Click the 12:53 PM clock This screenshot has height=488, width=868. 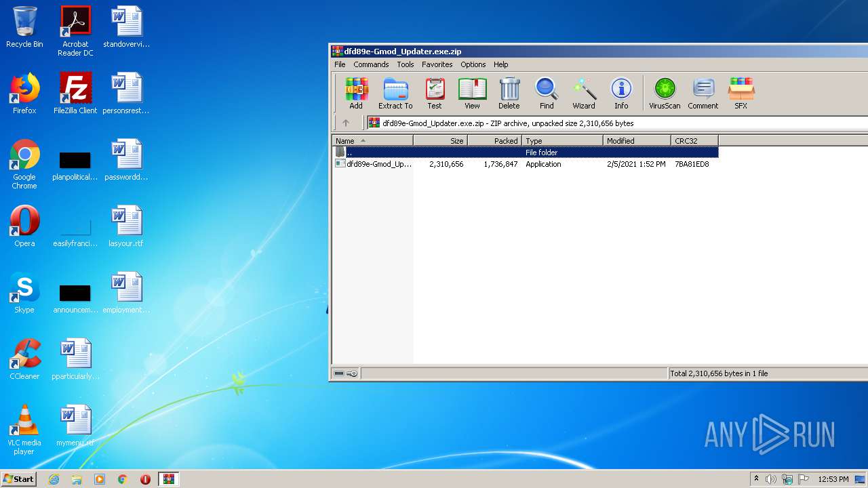(x=833, y=479)
